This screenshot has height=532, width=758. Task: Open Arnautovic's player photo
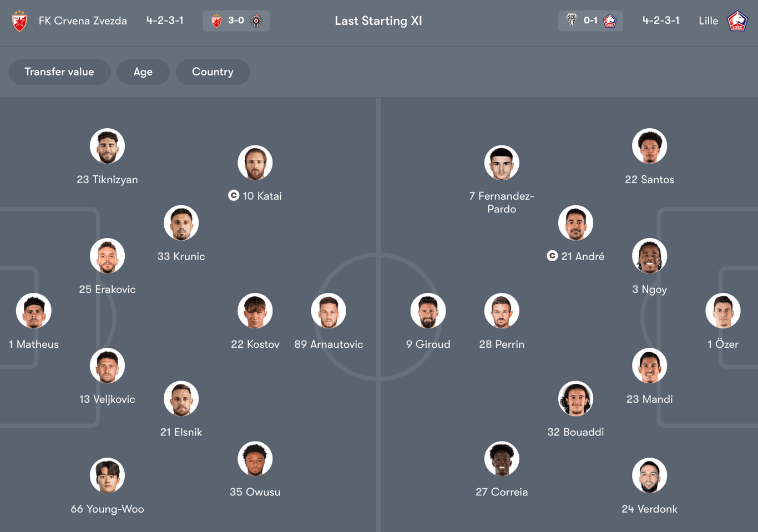pos(329,311)
